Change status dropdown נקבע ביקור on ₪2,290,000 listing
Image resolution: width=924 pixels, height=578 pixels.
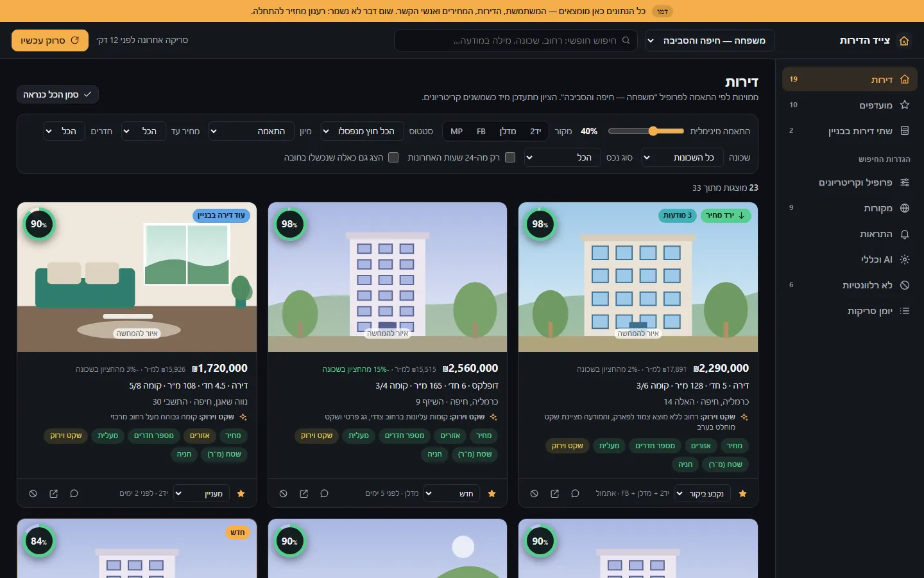[701, 494]
